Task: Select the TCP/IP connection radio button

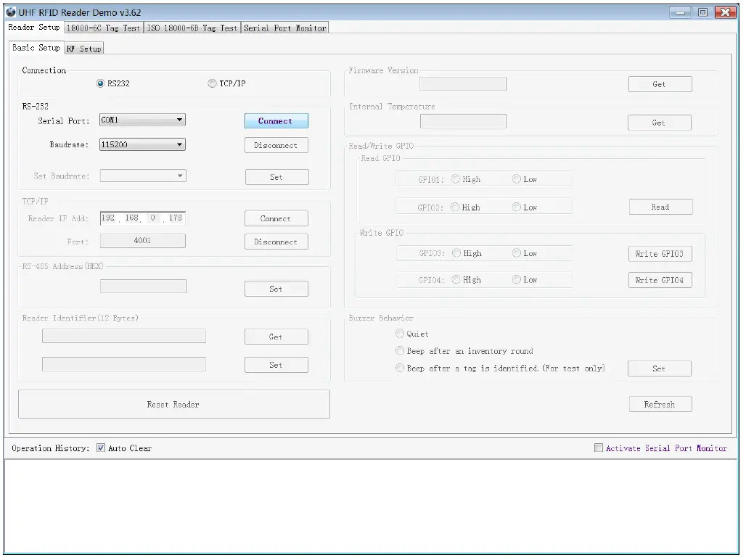Action: click(x=212, y=83)
